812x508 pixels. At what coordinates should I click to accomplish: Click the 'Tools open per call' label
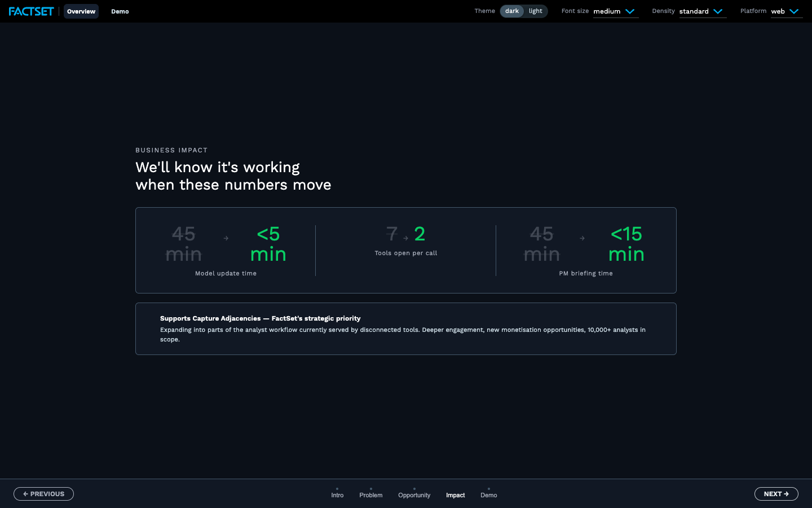406,253
